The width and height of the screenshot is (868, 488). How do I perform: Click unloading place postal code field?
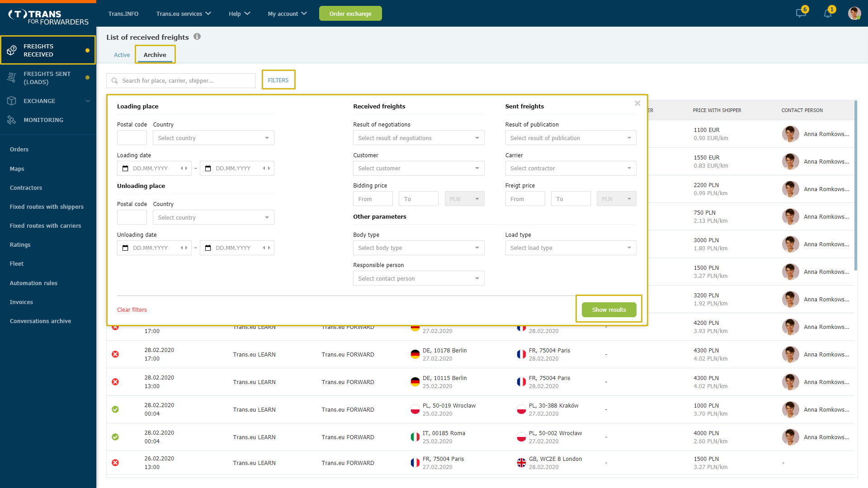point(132,217)
